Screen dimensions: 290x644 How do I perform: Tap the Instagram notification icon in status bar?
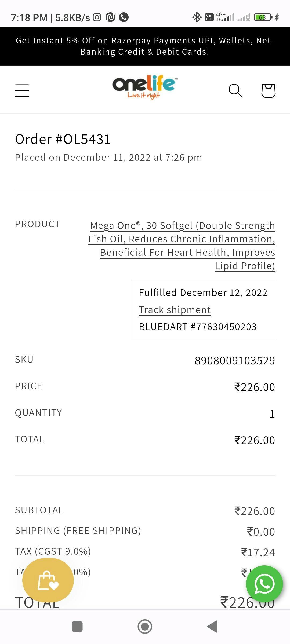[x=97, y=17]
